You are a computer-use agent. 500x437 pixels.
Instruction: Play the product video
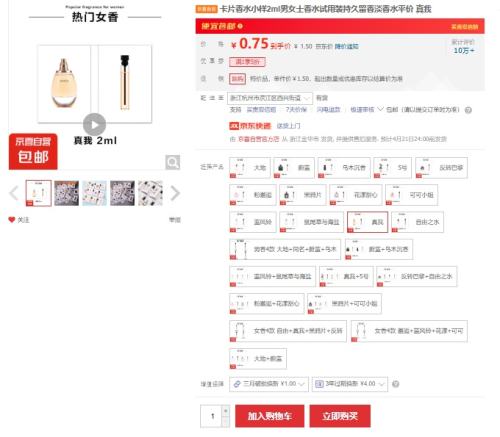[94, 125]
